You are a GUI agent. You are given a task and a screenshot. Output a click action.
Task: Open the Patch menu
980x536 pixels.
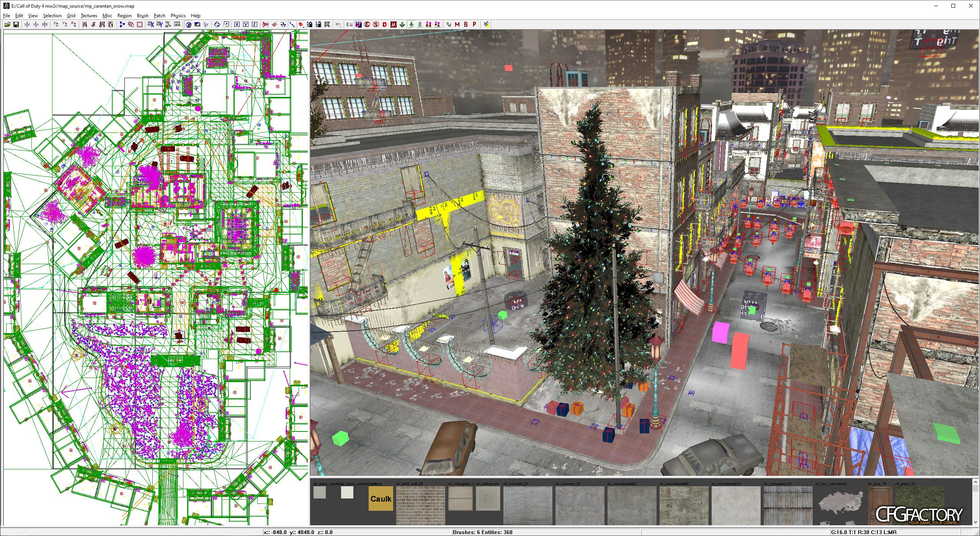[160, 16]
